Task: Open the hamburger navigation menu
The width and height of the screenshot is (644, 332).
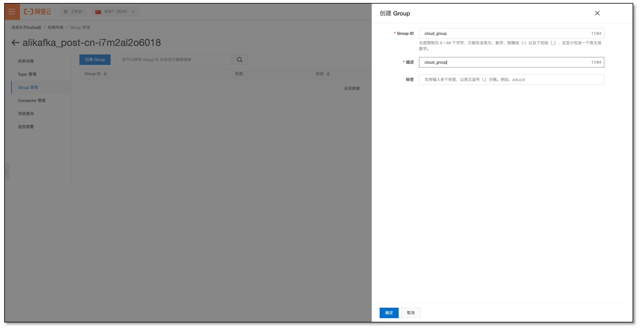Action: (x=12, y=12)
